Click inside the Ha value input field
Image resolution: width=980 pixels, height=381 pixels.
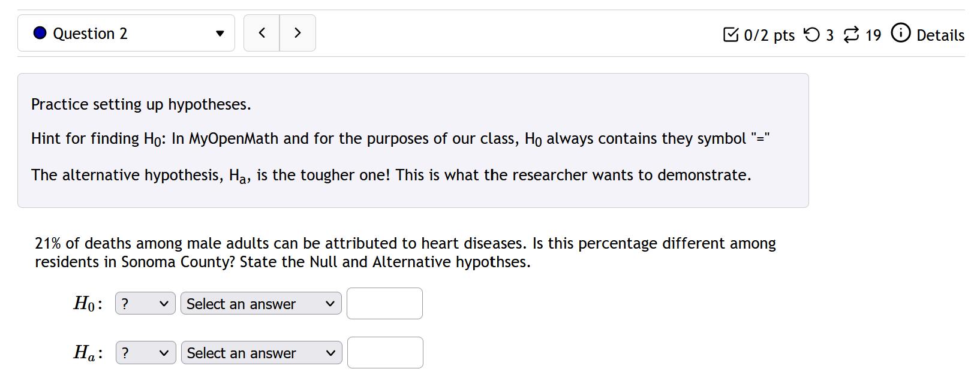point(384,352)
